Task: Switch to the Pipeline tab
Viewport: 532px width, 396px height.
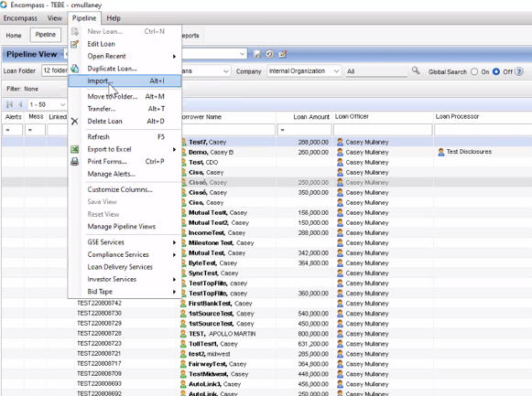Action: [46, 35]
